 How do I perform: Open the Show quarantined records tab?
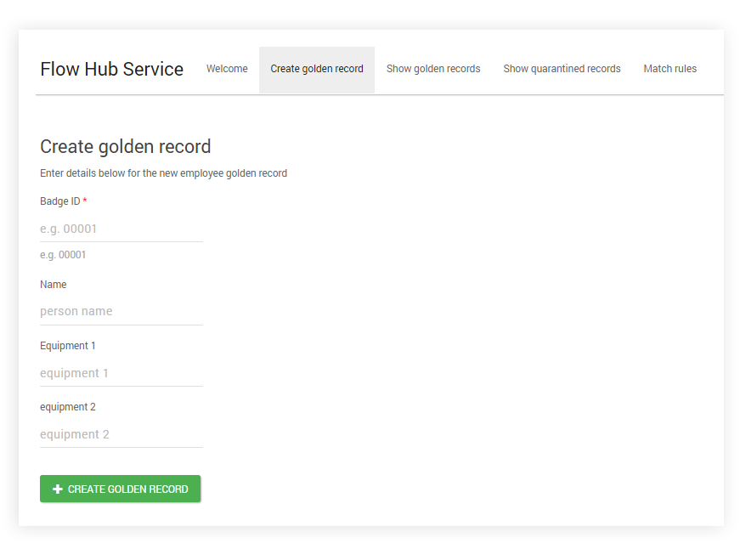[x=562, y=69]
